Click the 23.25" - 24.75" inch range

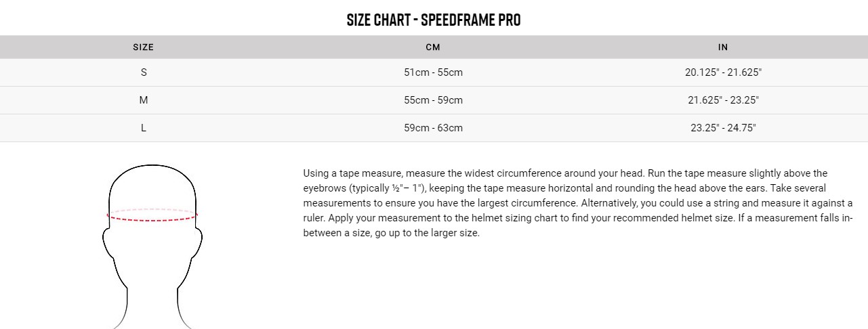pos(723,128)
